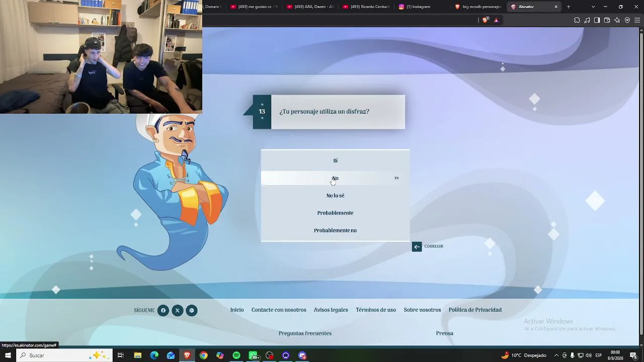Open "Términos de uso" link
644x362 pixels.
pos(376,310)
